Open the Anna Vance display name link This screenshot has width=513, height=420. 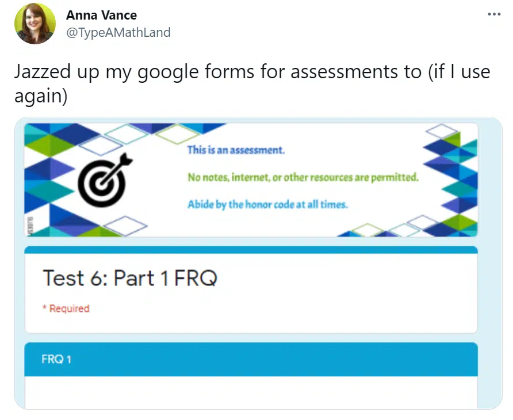101,15
